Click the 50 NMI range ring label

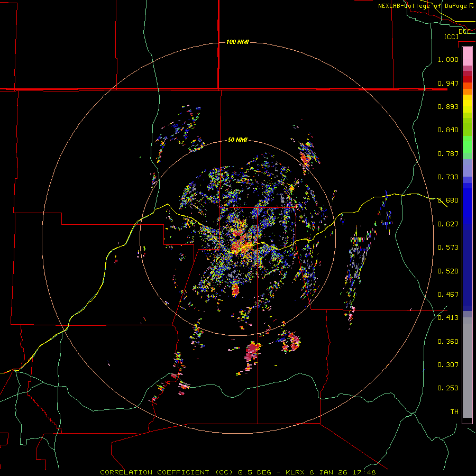(237, 140)
